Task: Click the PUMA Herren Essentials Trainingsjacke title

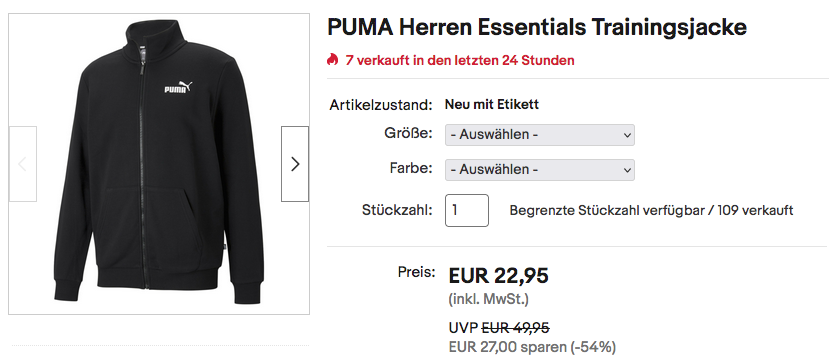Action: (x=537, y=28)
